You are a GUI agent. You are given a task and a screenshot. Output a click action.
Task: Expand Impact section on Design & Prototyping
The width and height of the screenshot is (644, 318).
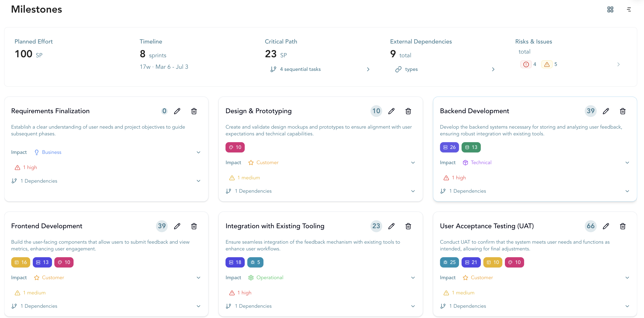413,163
